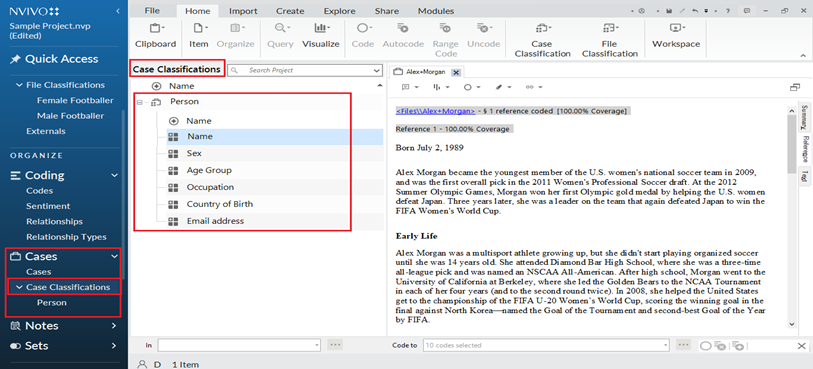The height and width of the screenshot is (369, 813).
Task: Open Externals in navigation
Action: [46, 132]
